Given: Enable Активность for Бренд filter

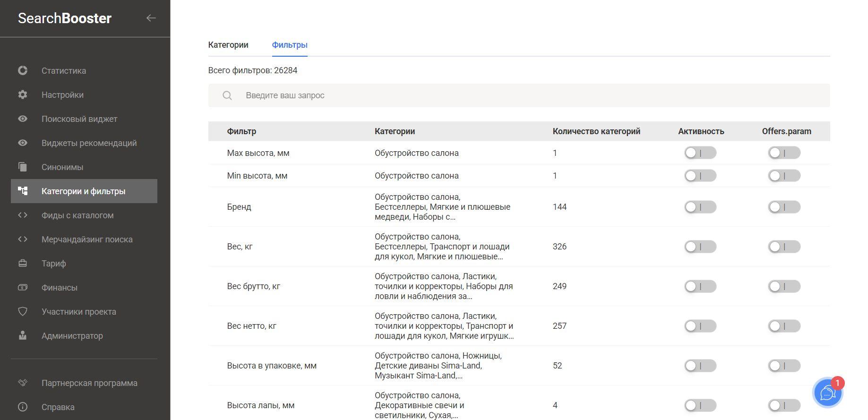Looking at the screenshot, I should [700, 207].
